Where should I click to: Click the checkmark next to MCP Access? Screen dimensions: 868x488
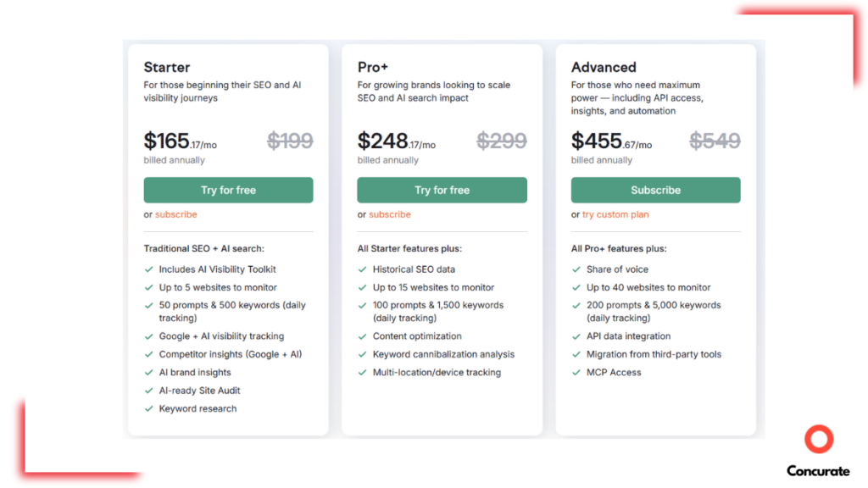pos(576,372)
